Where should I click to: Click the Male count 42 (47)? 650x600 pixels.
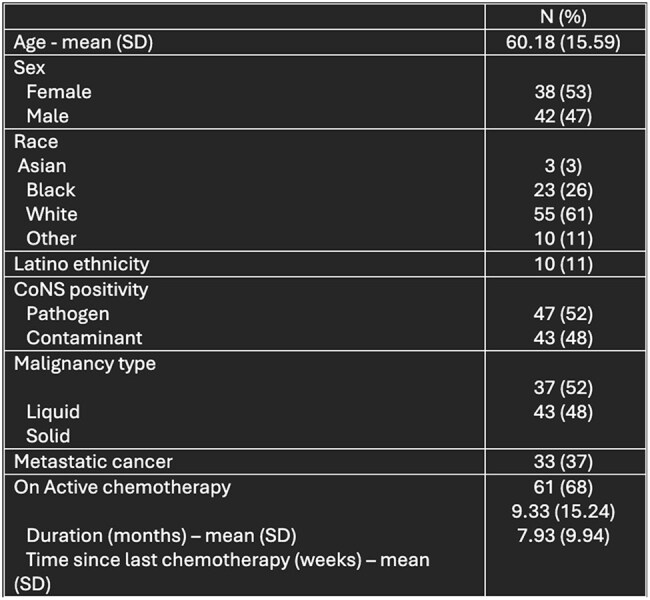tap(563, 116)
